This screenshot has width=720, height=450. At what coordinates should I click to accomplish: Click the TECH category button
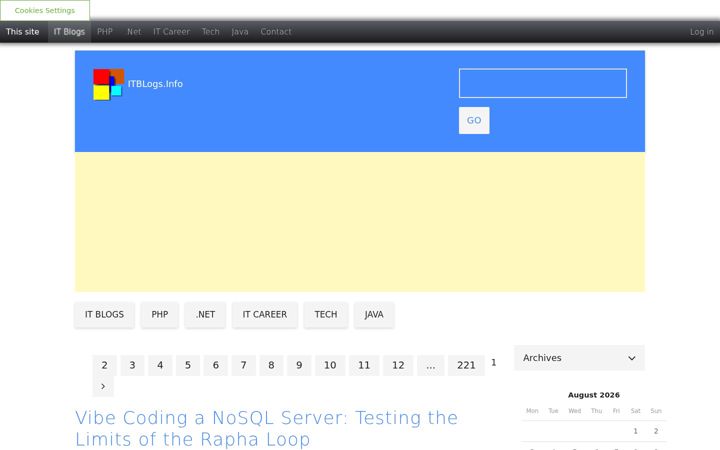326,315
